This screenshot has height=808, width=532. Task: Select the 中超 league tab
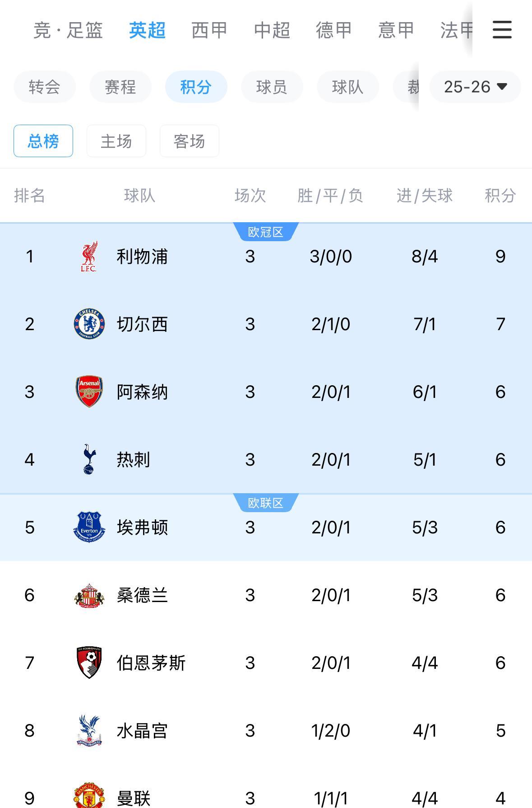point(272,30)
